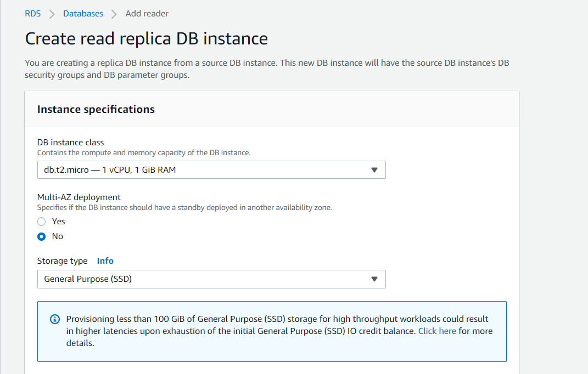Click the Multi-AZ deployment label text
588x374 pixels.
pos(80,197)
